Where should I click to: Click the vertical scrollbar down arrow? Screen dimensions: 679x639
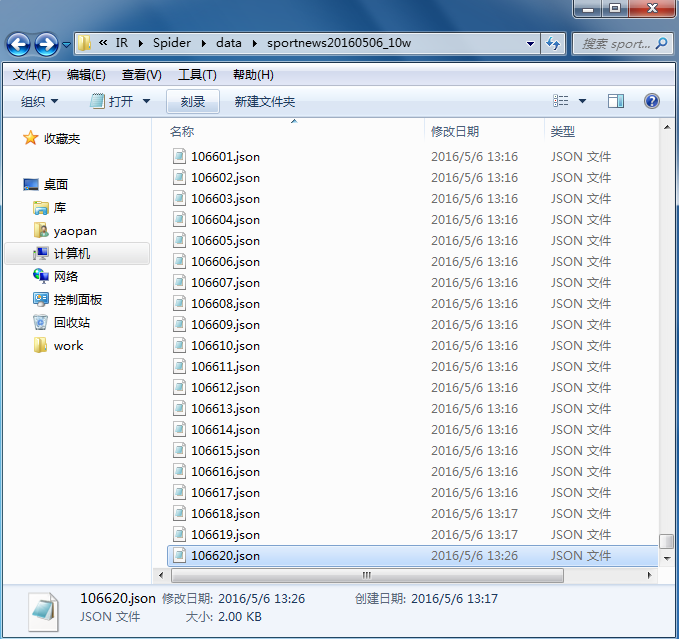coord(666,558)
